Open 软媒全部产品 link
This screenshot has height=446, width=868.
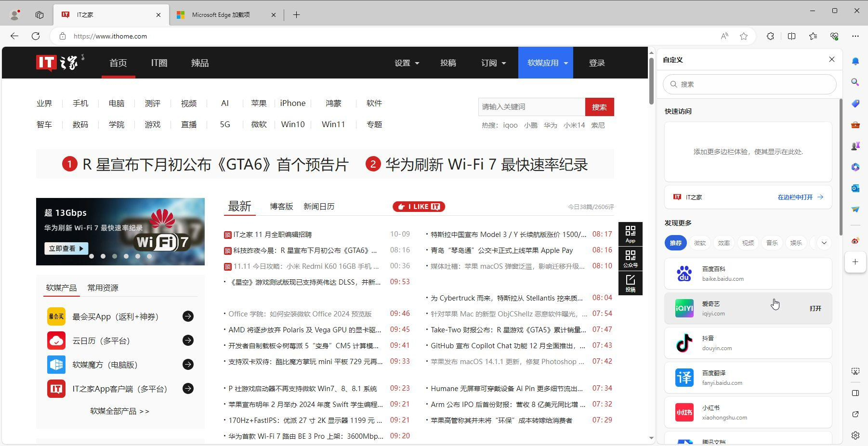pos(120,411)
